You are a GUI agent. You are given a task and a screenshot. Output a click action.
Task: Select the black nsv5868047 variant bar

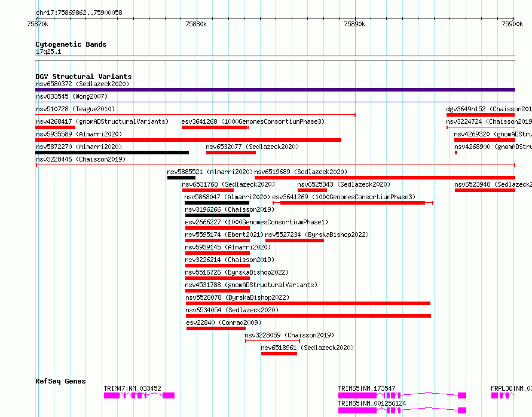point(217,203)
